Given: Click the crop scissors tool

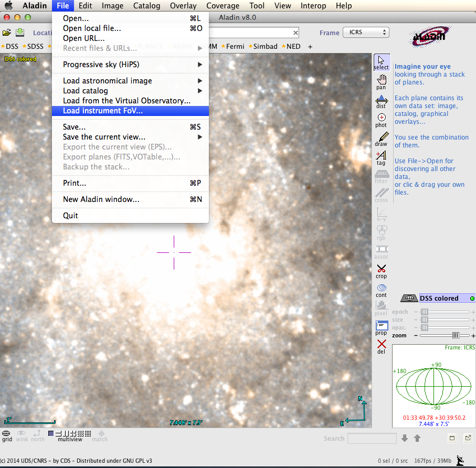Looking at the screenshot, I should pyautogui.click(x=381, y=270).
